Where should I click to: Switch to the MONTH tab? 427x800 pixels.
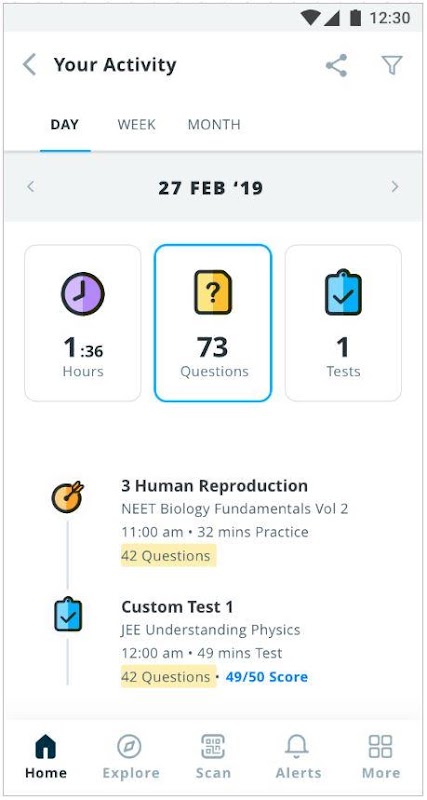[x=214, y=124]
